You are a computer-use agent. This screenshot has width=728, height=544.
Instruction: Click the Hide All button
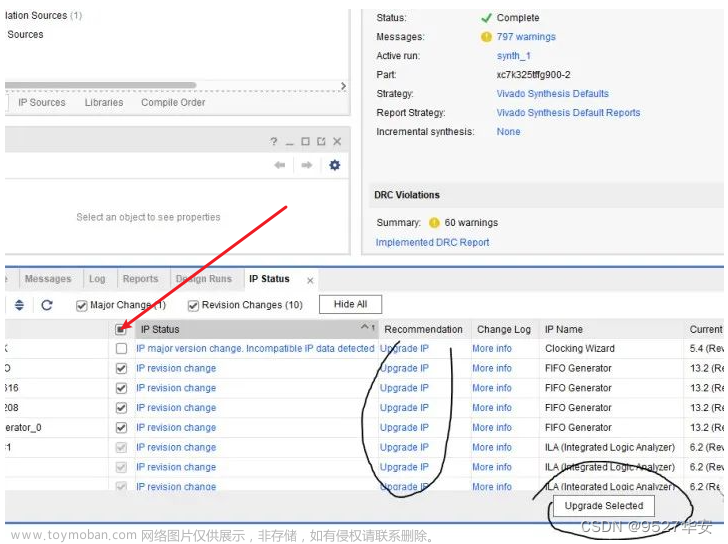(x=351, y=304)
